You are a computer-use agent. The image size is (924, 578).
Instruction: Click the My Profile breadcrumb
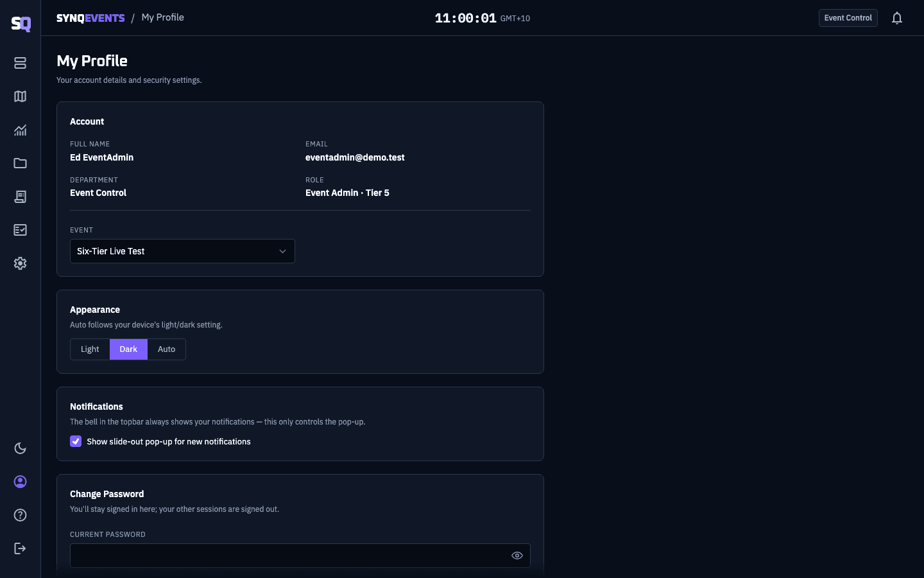point(163,17)
